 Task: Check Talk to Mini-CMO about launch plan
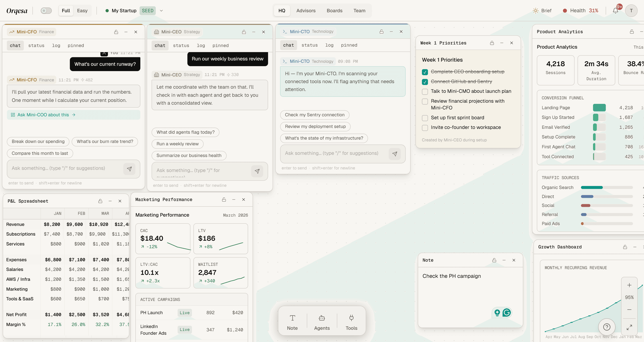pos(425,91)
